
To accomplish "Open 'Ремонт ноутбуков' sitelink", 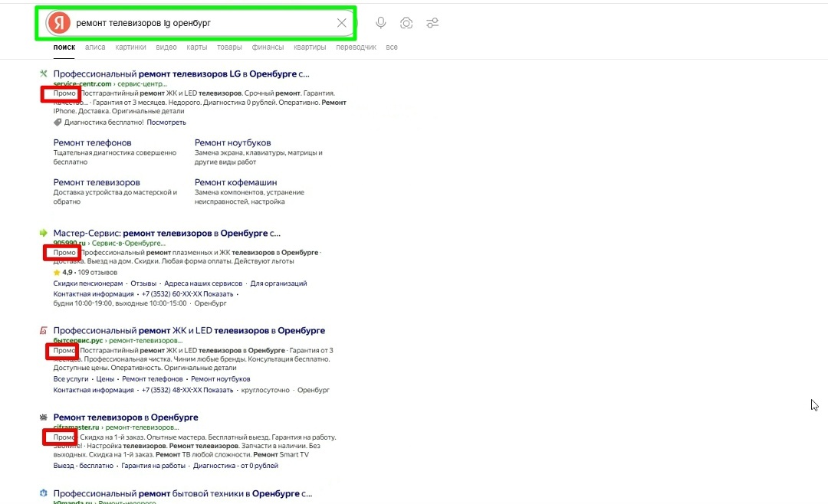I will [x=232, y=142].
